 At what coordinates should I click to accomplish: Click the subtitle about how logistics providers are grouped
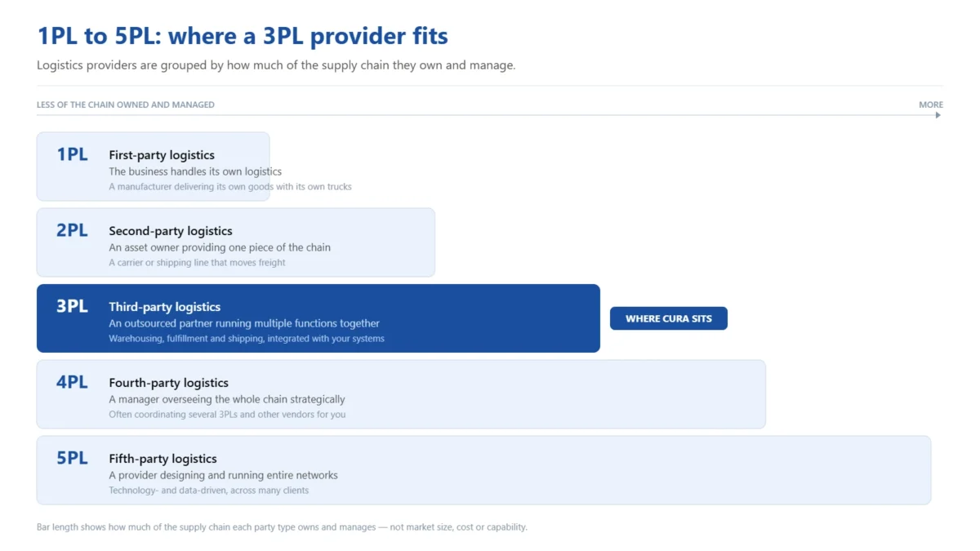(x=276, y=65)
